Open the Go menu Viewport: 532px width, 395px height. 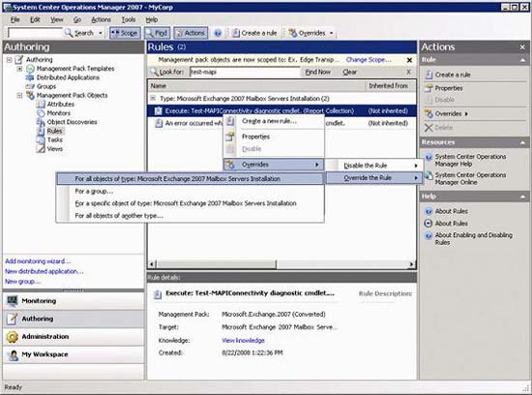pyautogui.click(x=77, y=19)
